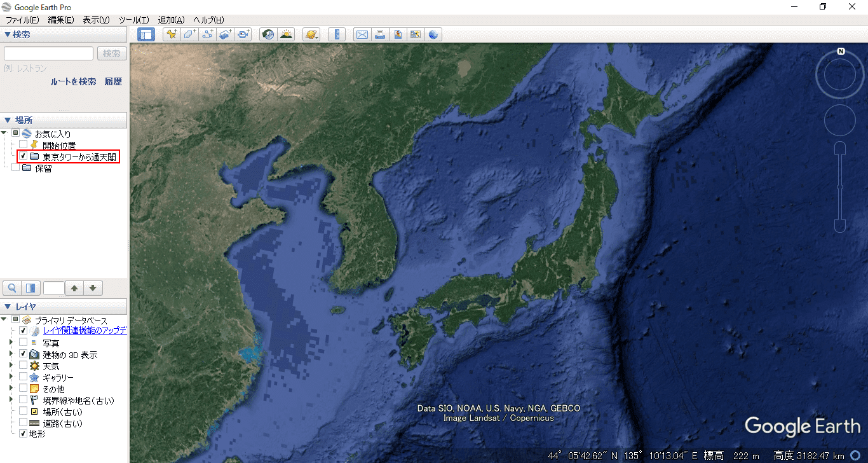Click the empty field beside the arrow buttons
The image size is (868, 463).
pos(54,288)
